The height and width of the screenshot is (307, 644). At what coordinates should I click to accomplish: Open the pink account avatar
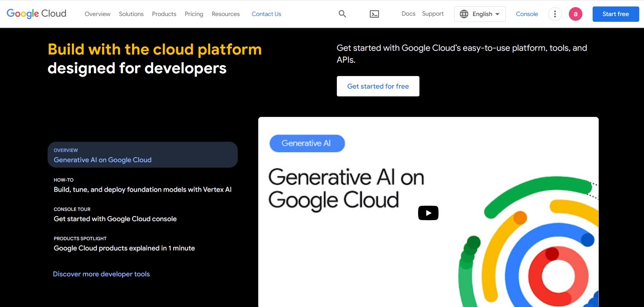tap(575, 14)
